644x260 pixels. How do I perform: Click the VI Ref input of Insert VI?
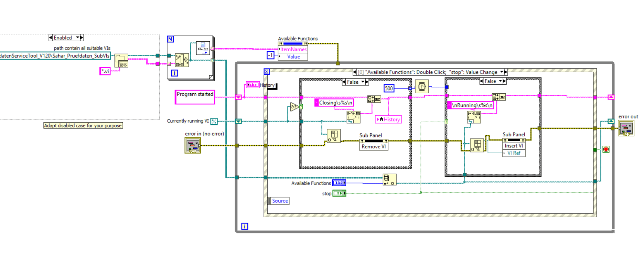pos(514,153)
